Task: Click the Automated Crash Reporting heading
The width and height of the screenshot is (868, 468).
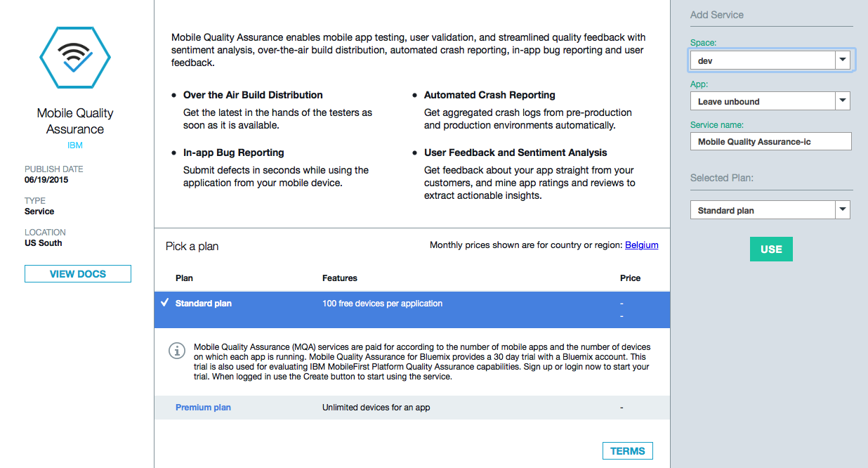Action: point(489,95)
